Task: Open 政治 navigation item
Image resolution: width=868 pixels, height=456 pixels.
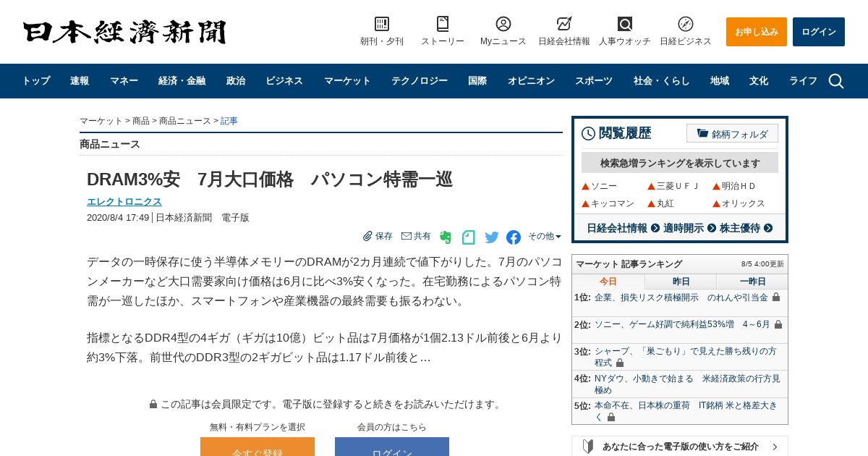Action: tap(236, 81)
